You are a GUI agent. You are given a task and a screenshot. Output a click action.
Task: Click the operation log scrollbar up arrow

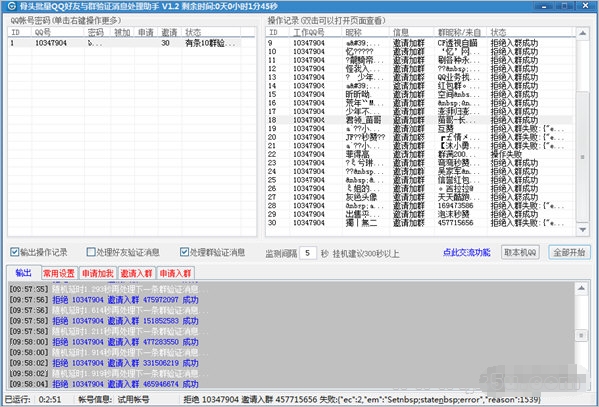(582, 33)
